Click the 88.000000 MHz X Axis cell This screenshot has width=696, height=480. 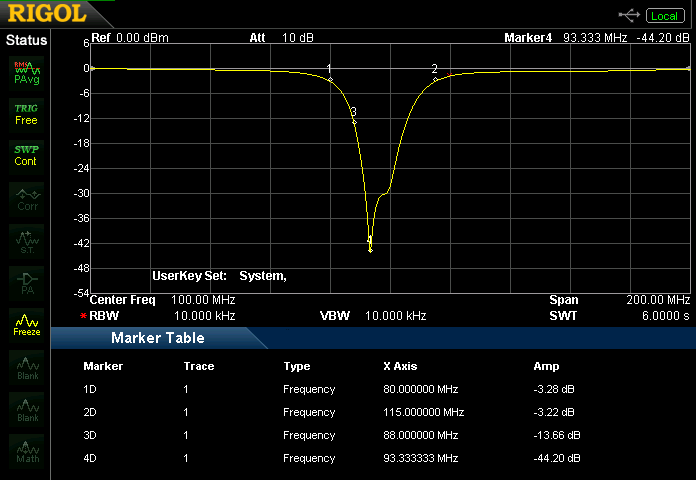pyautogui.click(x=420, y=435)
